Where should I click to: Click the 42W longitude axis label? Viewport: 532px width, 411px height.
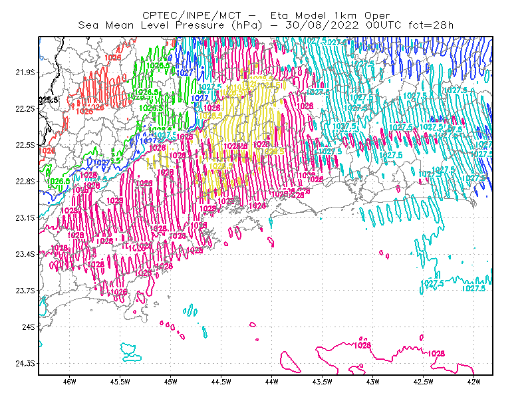[473, 382]
